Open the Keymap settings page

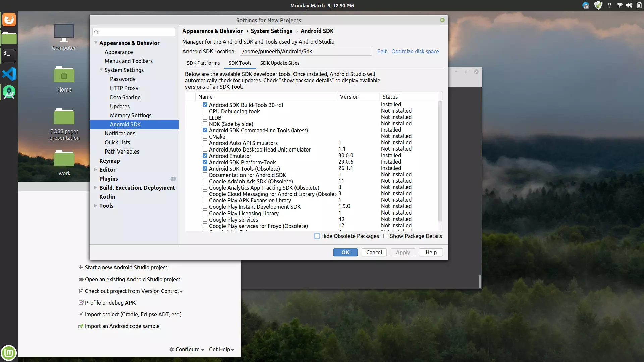point(109,161)
